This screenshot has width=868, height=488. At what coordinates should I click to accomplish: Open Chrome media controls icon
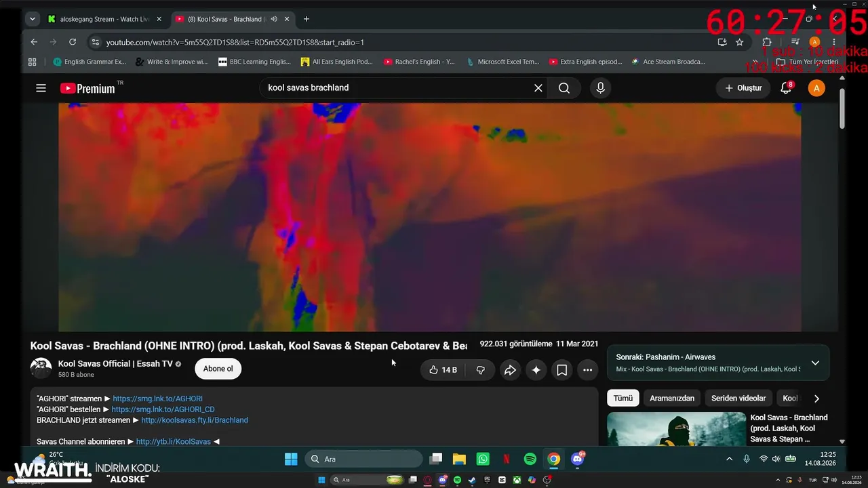click(x=795, y=42)
